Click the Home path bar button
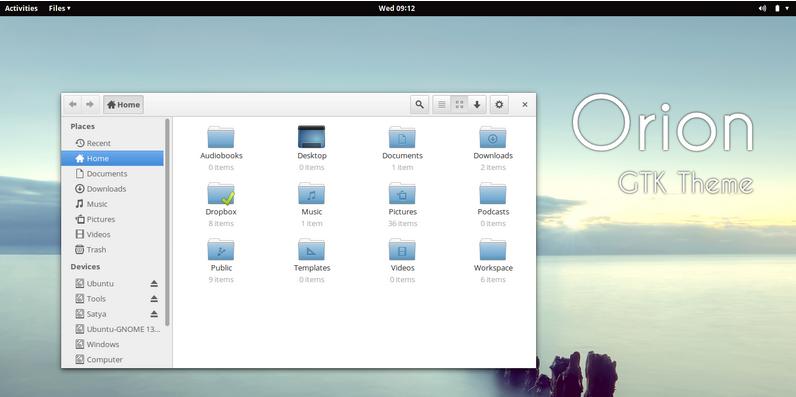This screenshot has width=796, height=397. pyautogui.click(x=123, y=105)
